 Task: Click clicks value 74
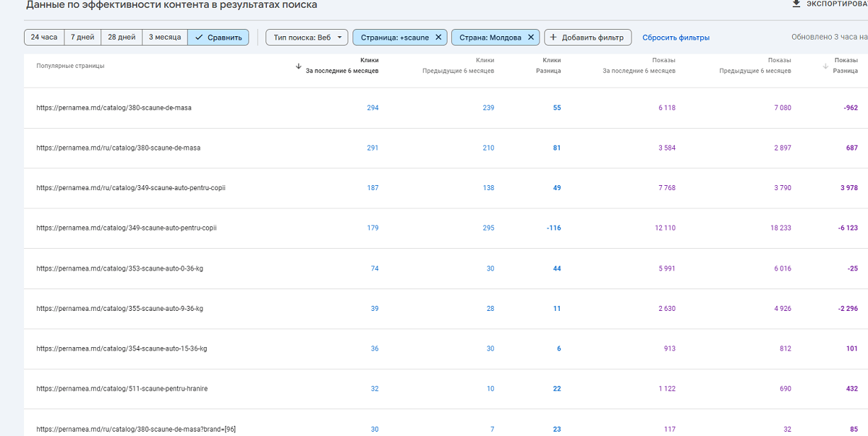point(375,268)
